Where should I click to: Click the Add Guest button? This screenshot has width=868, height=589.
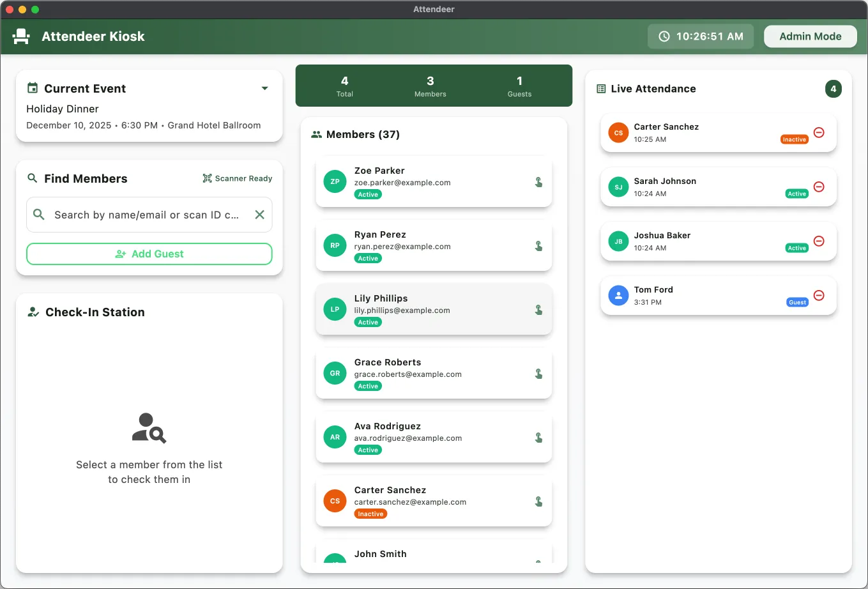click(149, 254)
